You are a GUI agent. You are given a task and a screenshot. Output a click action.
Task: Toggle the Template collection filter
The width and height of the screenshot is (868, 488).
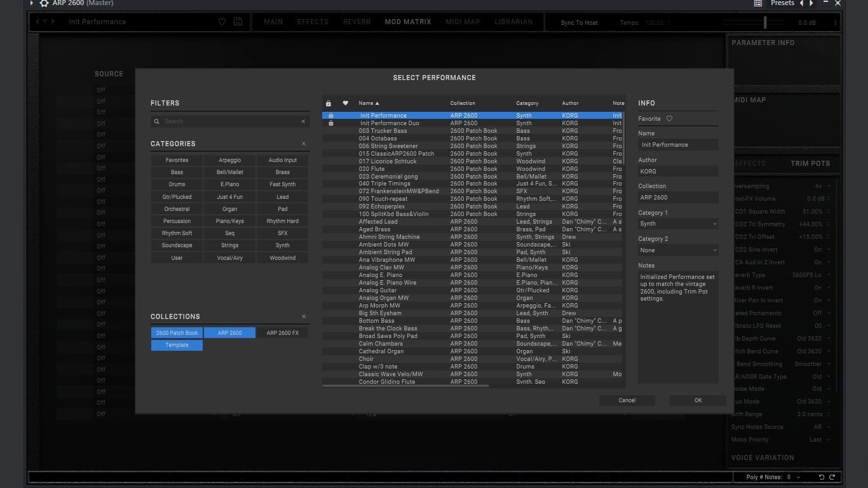pos(177,345)
